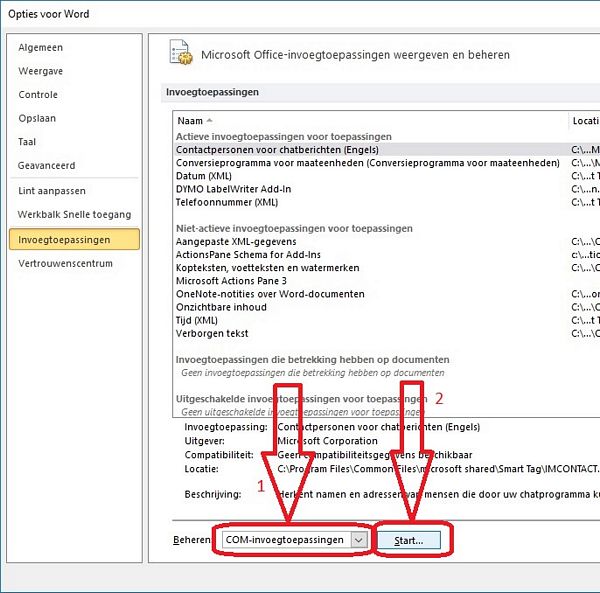Viewport: 600px width, 593px height.
Task: Click Actieve invoegtoepassingen voor toepassingen group header
Action: pyautogui.click(x=284, y=137)
